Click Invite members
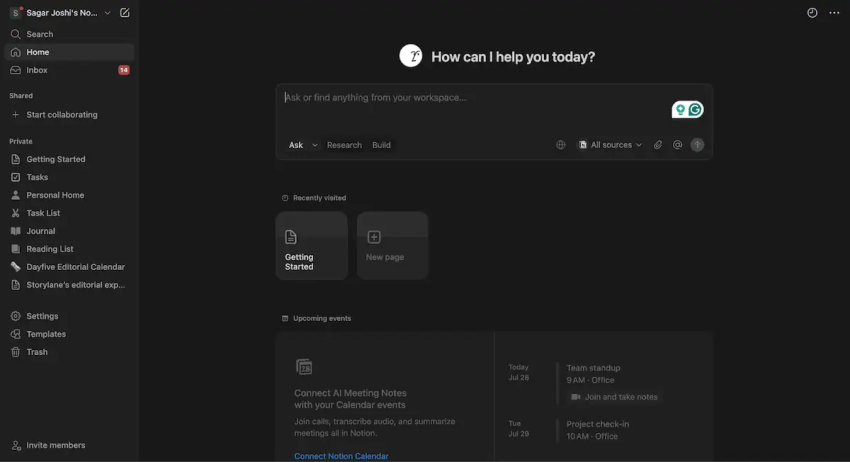This screenshot has width=850, height=462. tap(69, 445)
